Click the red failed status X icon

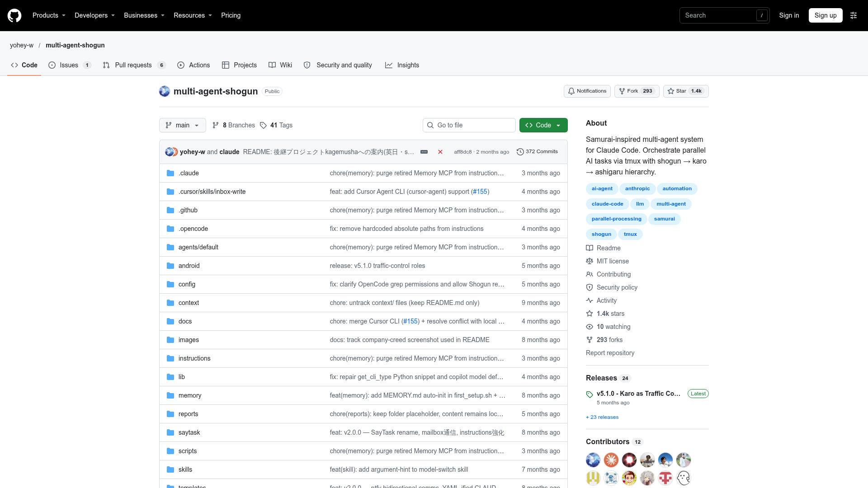440,152
